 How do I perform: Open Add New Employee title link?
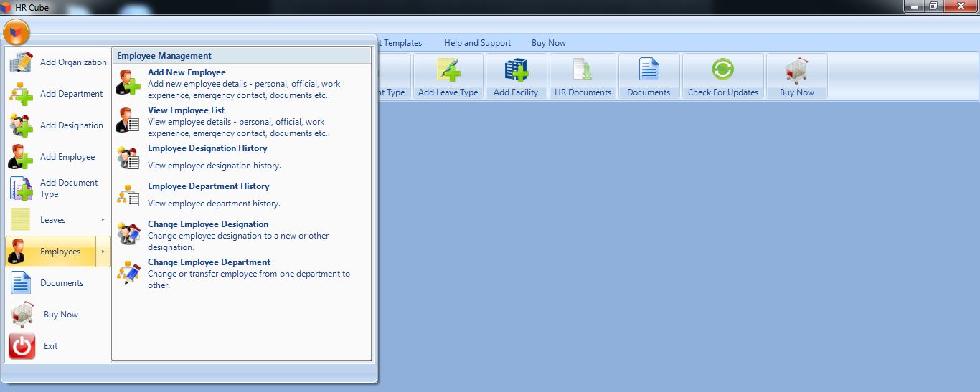click(187, 72)
